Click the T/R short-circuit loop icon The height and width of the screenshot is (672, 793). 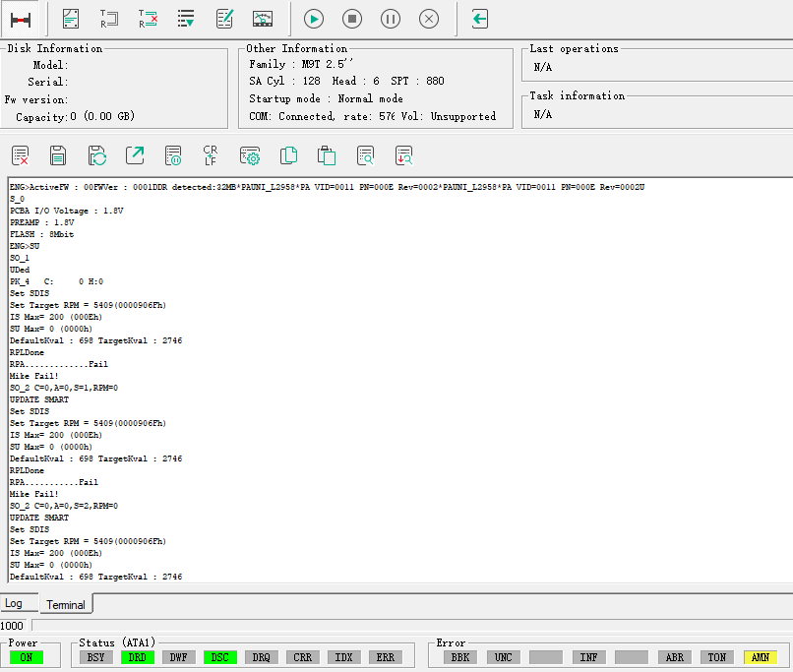point(109,20)
